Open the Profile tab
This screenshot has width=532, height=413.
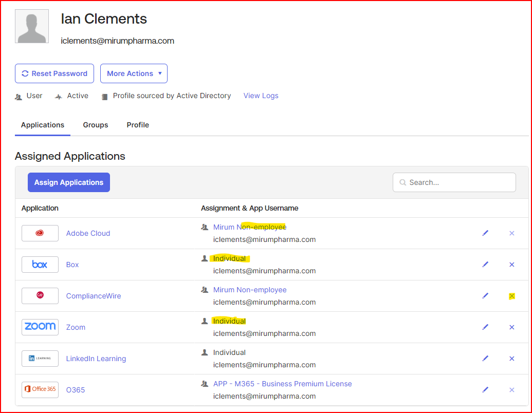[x=138, y=125]
